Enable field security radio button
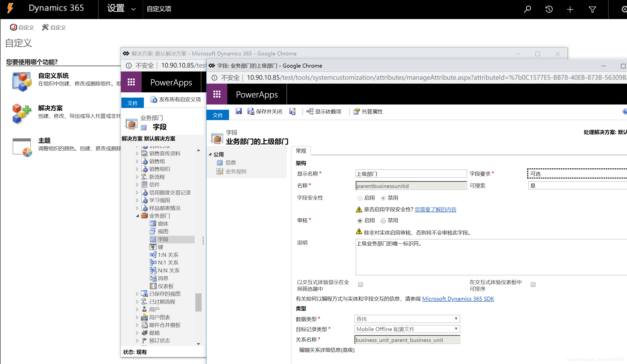627x364 pixels. [360, 198]
